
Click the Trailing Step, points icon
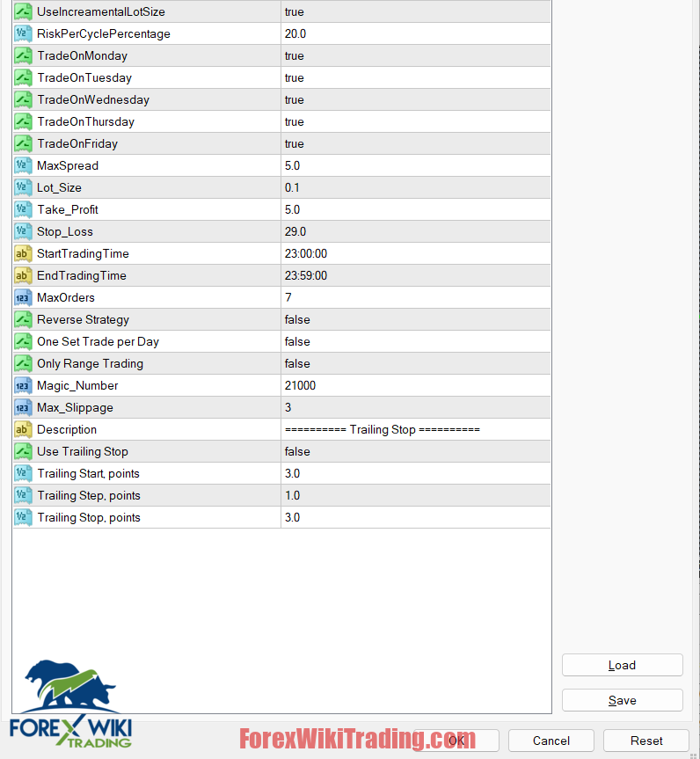pyautogui.click(x=23, y=495)
